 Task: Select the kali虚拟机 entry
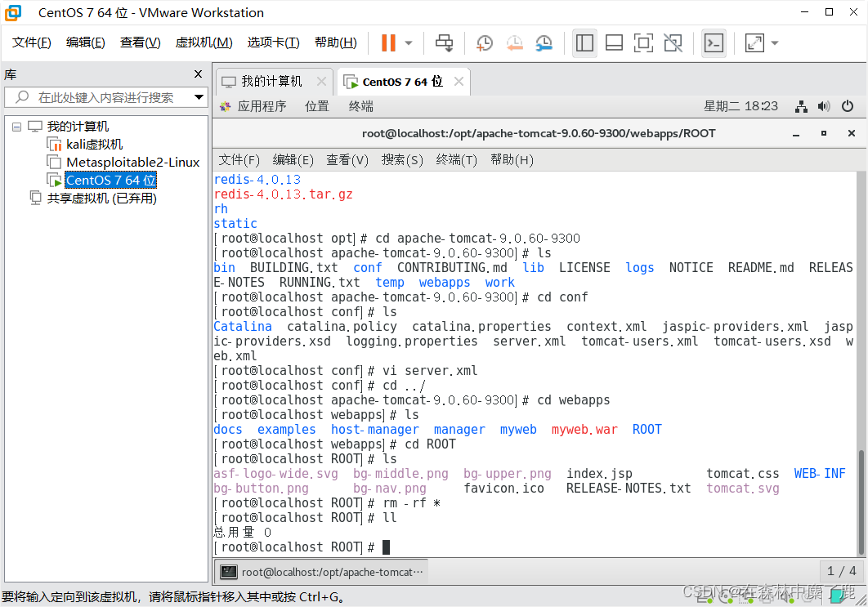click(x=94, y=145)
